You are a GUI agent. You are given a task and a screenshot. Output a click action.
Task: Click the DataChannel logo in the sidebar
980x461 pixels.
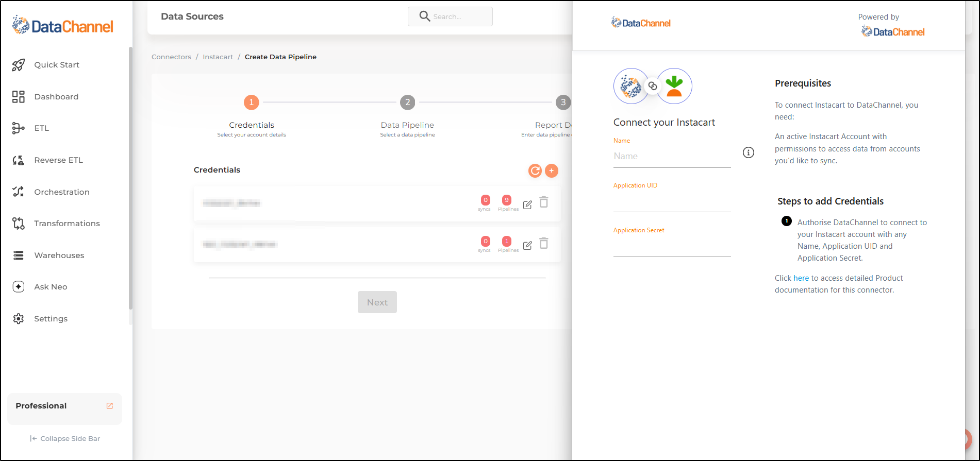click(x=63, y=25)
